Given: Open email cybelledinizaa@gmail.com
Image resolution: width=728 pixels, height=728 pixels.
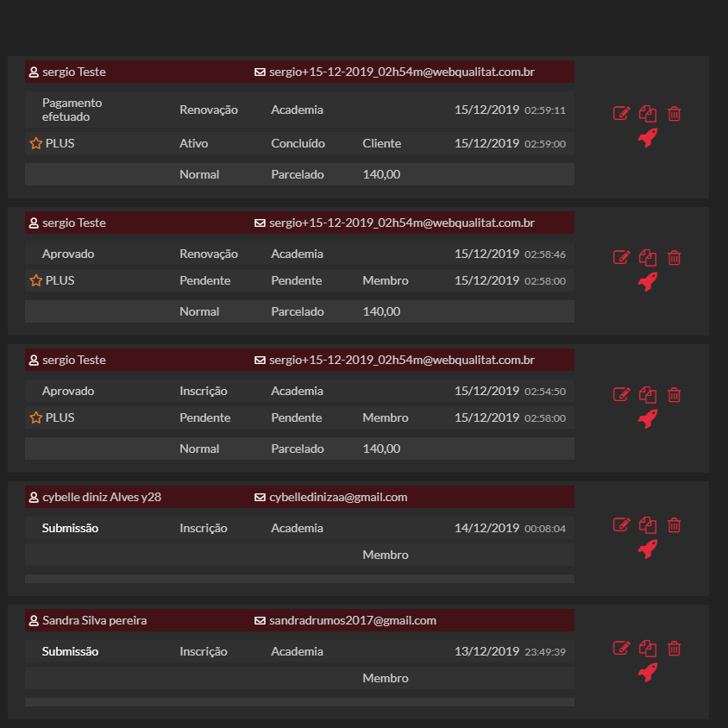Looking at the screenshot, I should coord(338,497).
